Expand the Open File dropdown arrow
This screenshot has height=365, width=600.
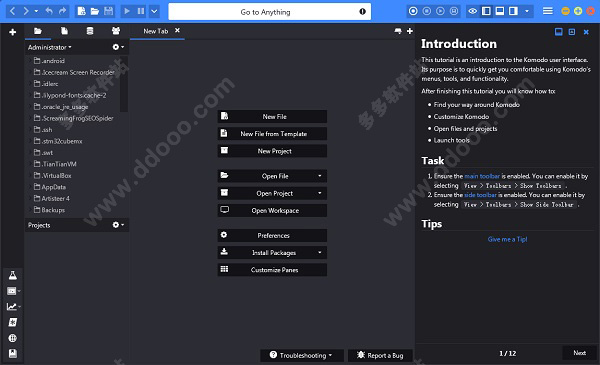point(320,176)
